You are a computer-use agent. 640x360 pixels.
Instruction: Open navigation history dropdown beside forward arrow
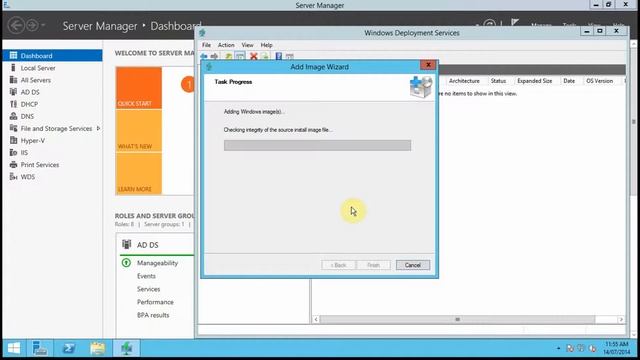[x=43, y=26]
